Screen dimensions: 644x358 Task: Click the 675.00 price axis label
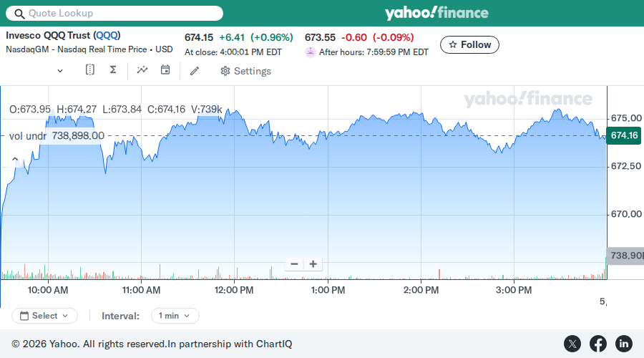[626, 118]
